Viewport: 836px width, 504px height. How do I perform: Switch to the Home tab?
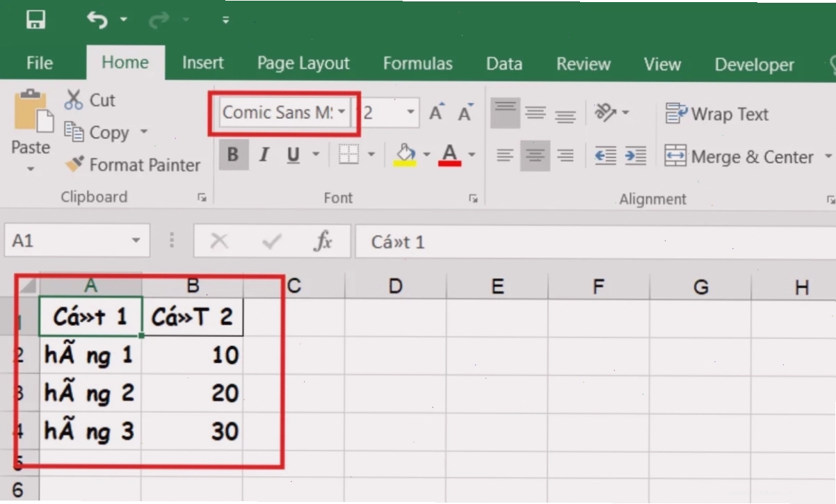click(x=125, y=63)
